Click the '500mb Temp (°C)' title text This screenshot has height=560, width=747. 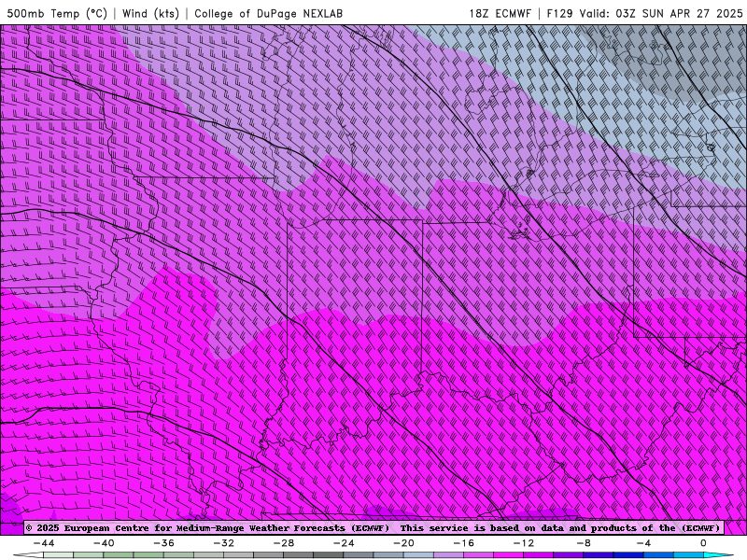pos(57,13)
